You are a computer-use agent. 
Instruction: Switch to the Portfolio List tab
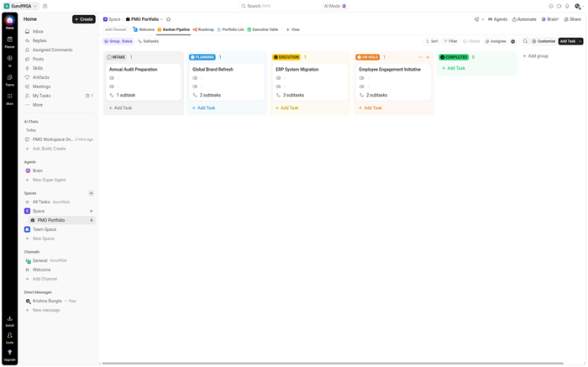[231, 29]
